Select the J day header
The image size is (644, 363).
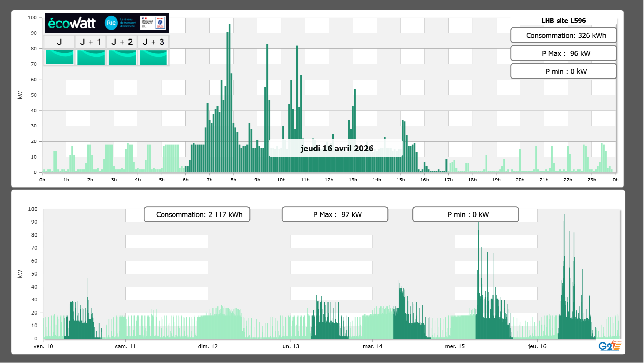point(59,42)
